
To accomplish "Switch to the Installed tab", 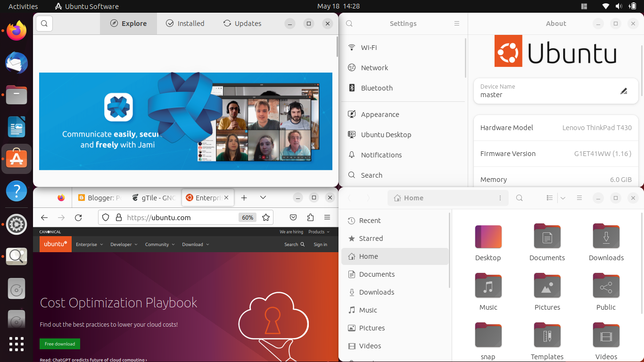I will [185, 24].
